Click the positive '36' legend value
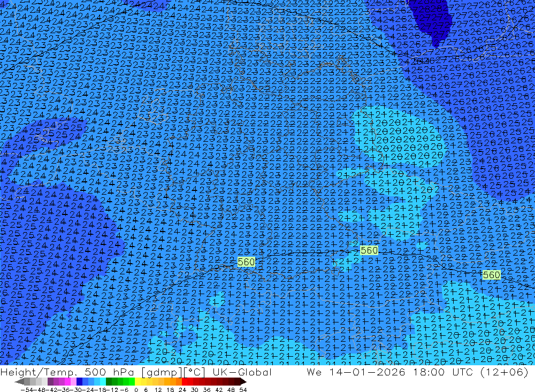 coord(207,390)
